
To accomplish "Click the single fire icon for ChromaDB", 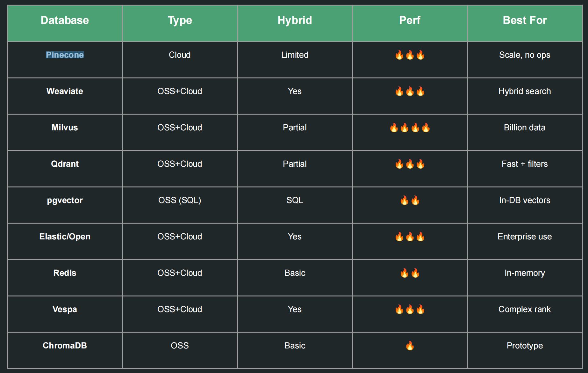I will tap(410, 346).
